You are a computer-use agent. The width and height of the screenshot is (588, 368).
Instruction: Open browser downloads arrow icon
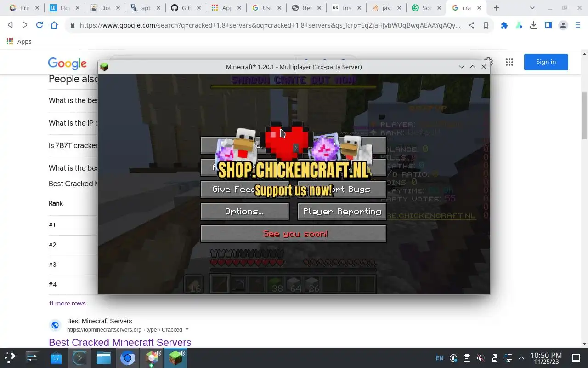pyautogui.click(x=534, y=25)
